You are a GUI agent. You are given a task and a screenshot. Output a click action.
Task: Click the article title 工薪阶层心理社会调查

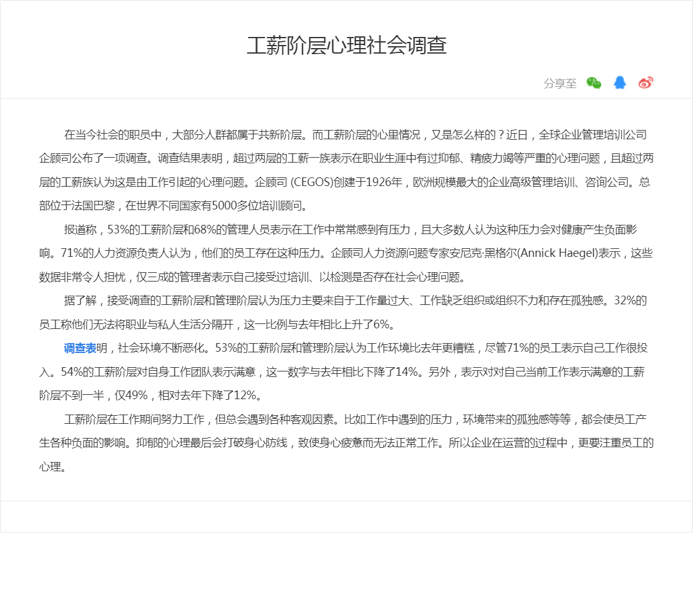346,46
